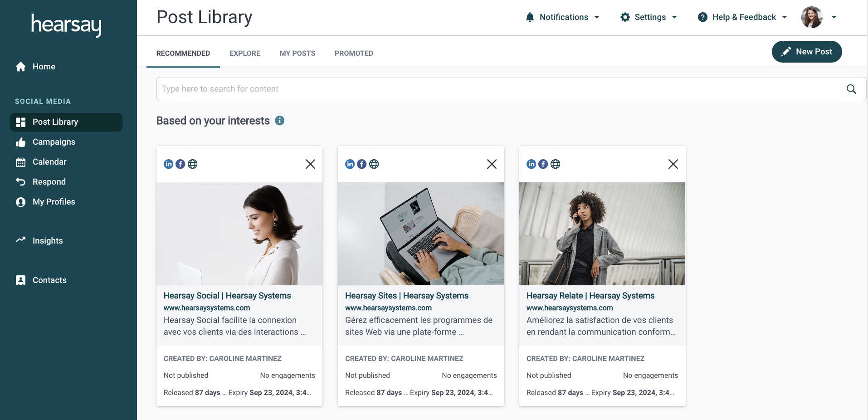The image size is (868, 420).
Task: Click Facebook icon on Hearsay Social card
Action: point(180,164)
